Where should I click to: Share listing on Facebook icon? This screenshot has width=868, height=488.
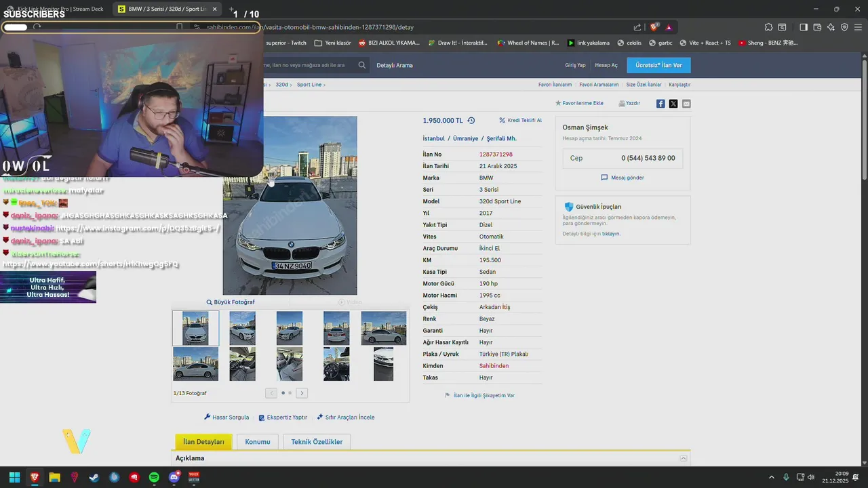click(660, 104)
